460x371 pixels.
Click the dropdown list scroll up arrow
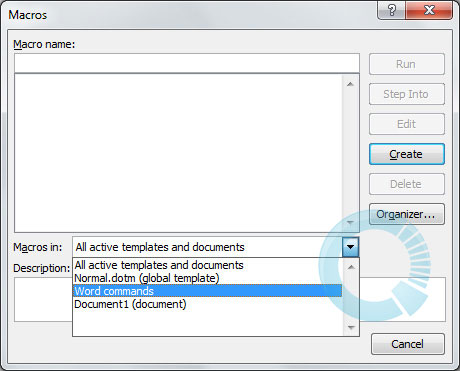[x=351, y=267]
